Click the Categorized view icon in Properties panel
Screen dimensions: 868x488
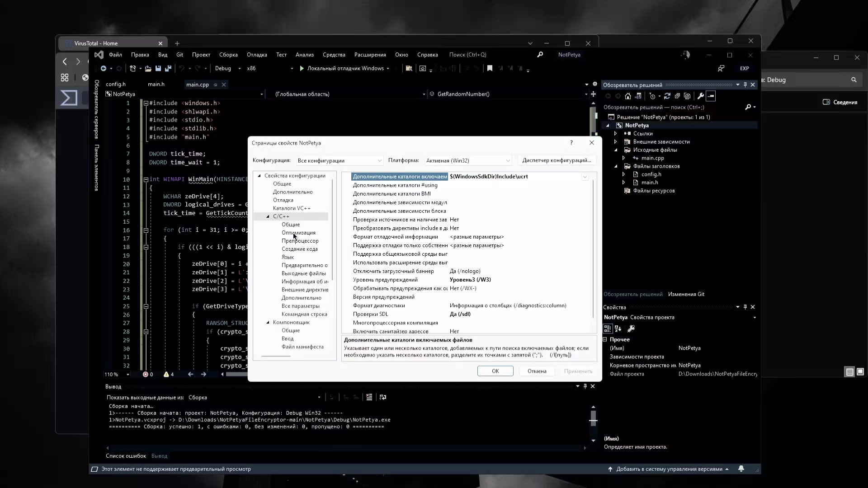coord(608,329)
